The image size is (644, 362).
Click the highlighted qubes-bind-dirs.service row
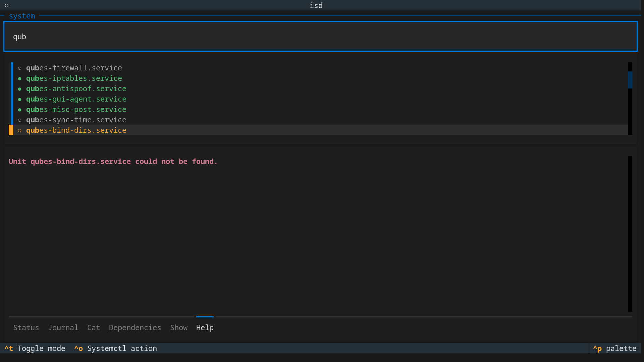[319, 130]
